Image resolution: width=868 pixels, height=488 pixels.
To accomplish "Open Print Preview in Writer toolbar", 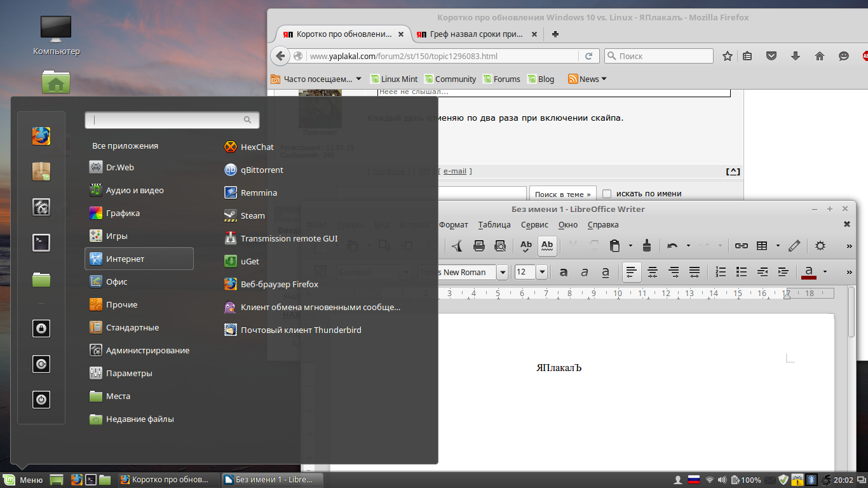I will coord(500,245).
